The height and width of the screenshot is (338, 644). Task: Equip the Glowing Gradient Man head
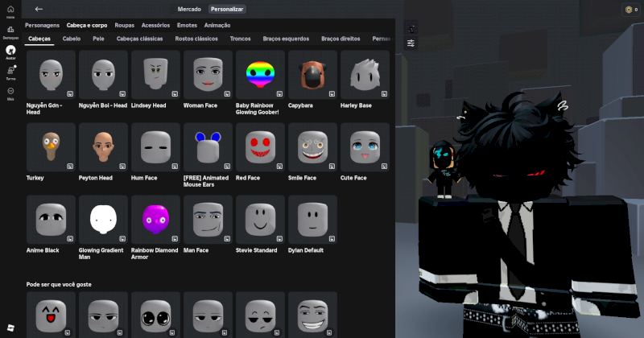pos(103,220)
